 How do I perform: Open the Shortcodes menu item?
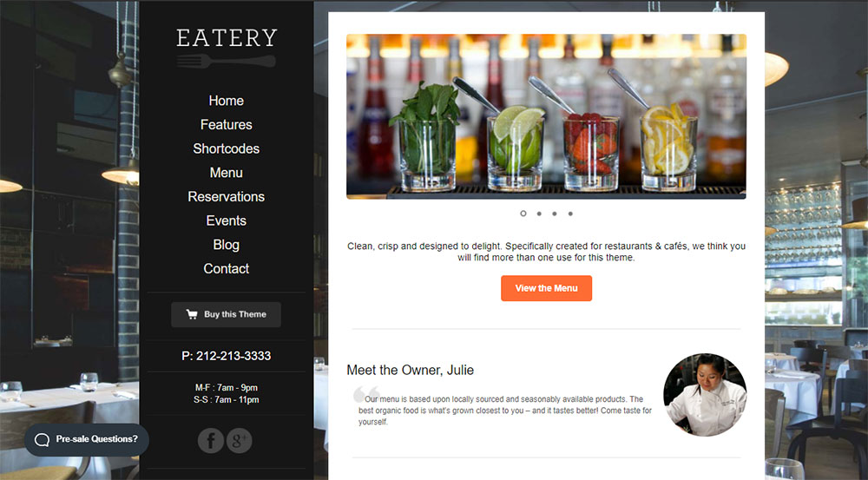[x=227, y=148]
